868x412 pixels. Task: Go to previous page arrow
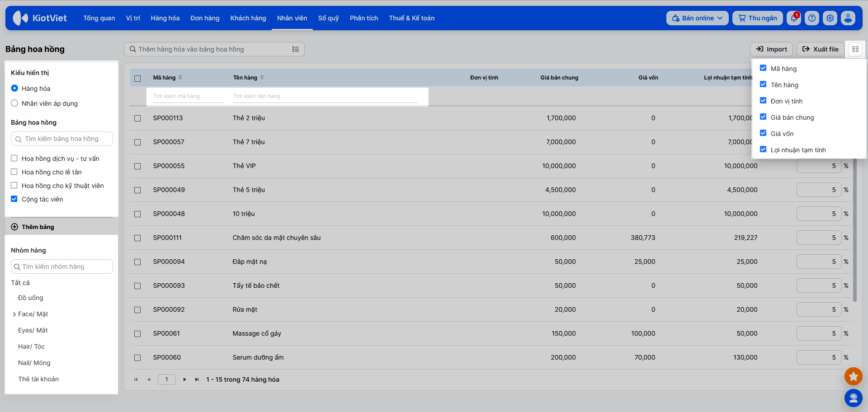[x=149, y=379]
